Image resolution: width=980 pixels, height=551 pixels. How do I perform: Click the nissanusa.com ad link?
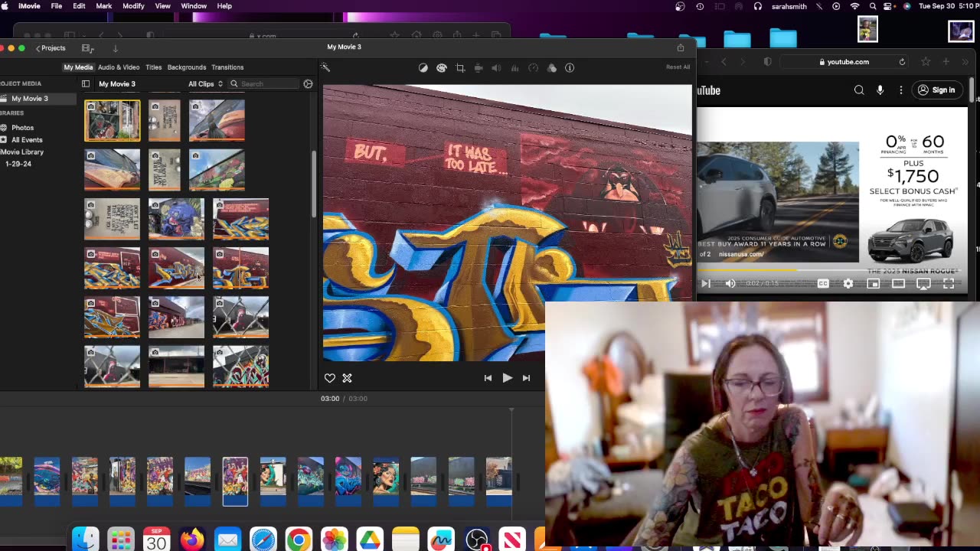741,254
